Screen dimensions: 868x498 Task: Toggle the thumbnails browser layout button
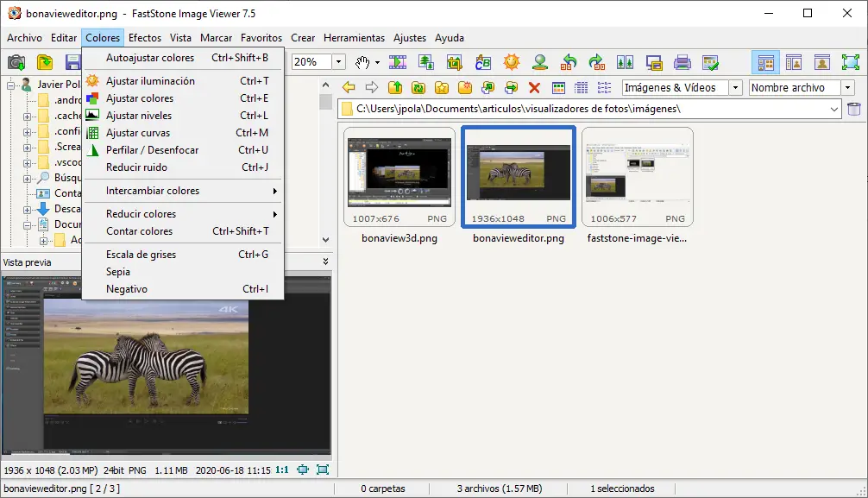coord(764,62)
